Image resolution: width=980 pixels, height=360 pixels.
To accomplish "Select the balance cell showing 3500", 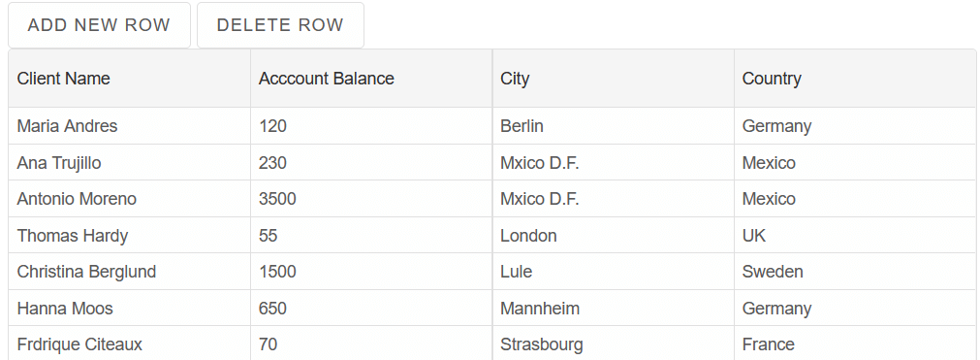I will tap(371, 199).
